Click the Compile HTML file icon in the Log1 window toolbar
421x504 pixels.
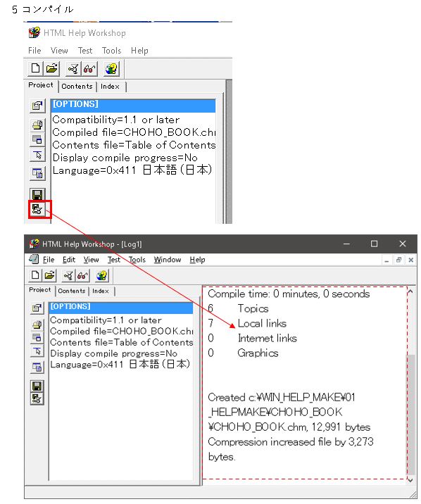68,275
